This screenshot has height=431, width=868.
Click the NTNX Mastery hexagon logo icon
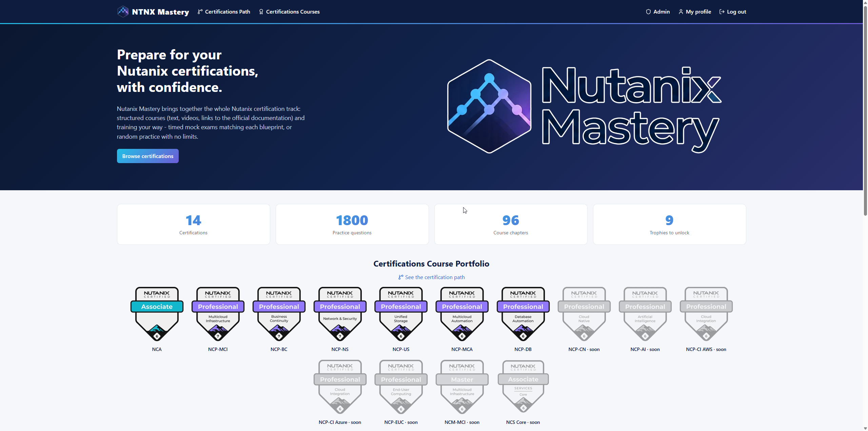(123, 12)
